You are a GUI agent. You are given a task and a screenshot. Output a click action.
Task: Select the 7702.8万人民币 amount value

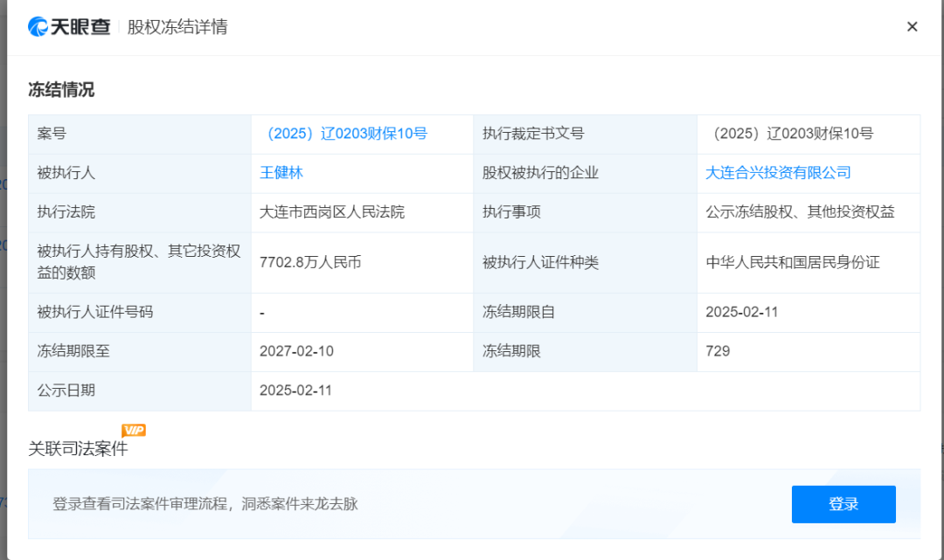[x=310, y=262]
